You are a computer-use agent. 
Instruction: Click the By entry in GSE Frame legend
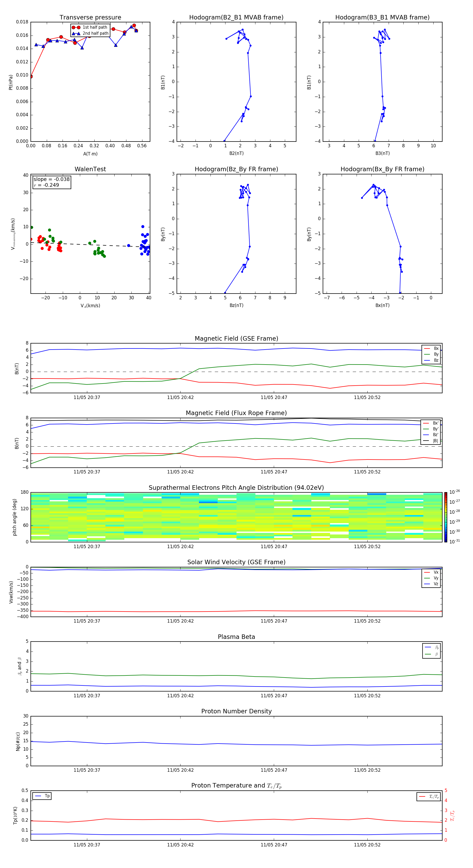click(x=431, y=355)
